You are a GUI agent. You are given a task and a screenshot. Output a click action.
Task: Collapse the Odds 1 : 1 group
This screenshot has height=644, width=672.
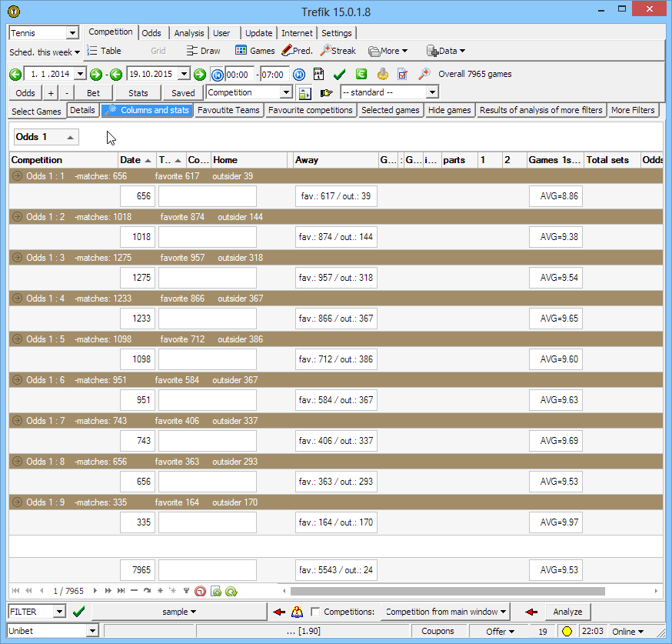point(17,176)
